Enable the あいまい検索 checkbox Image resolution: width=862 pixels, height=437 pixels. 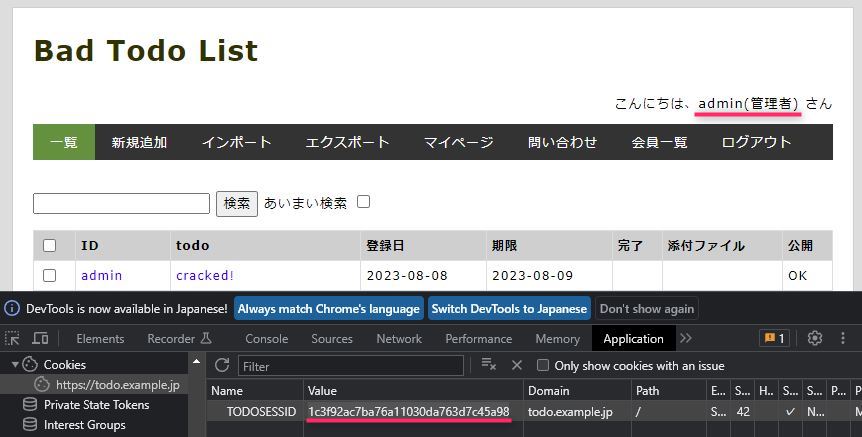363,202
